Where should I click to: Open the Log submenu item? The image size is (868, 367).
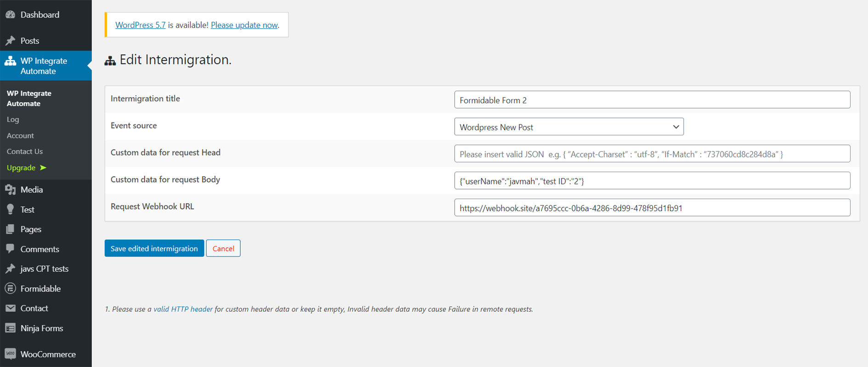13,119
